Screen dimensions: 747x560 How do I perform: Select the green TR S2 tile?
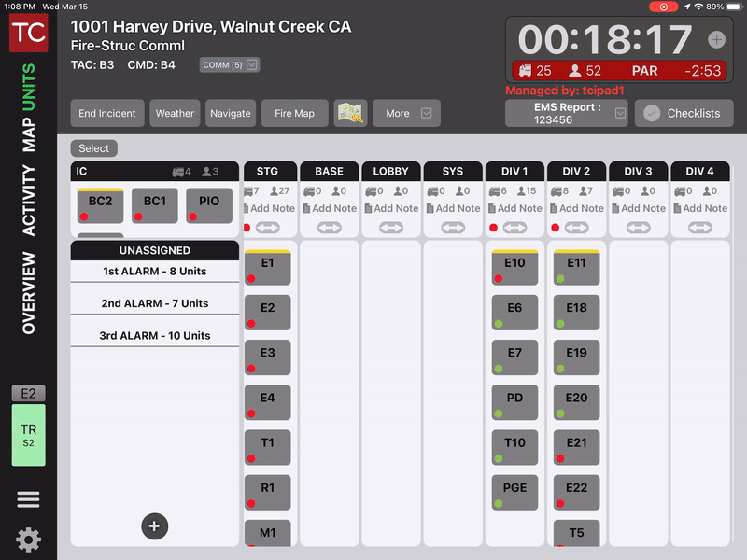28,435
